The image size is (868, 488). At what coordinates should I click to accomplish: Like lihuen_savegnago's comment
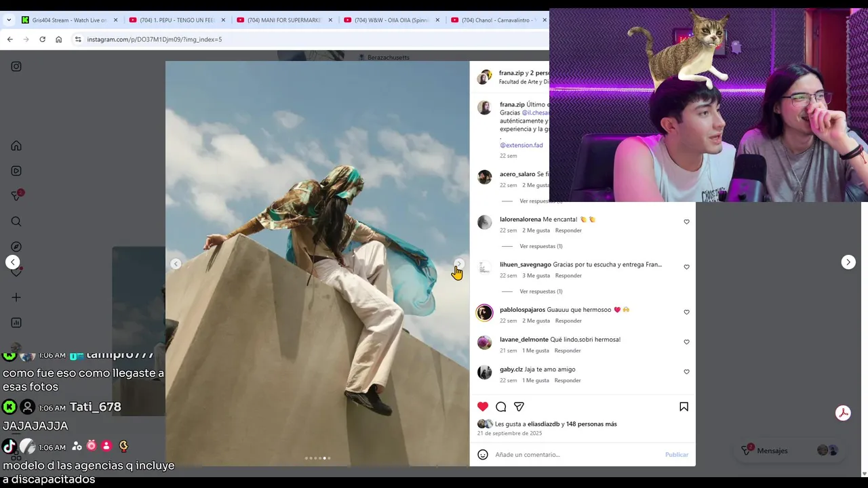686,267
